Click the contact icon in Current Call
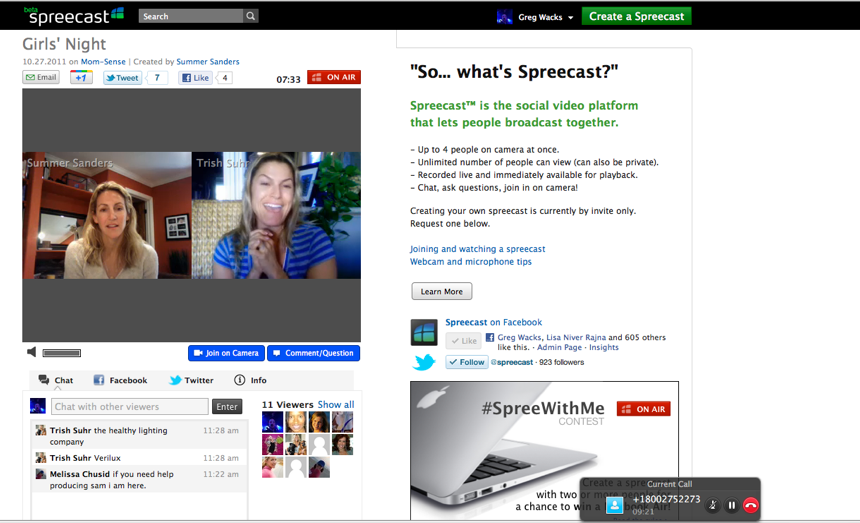 click(x=614, y=505)
